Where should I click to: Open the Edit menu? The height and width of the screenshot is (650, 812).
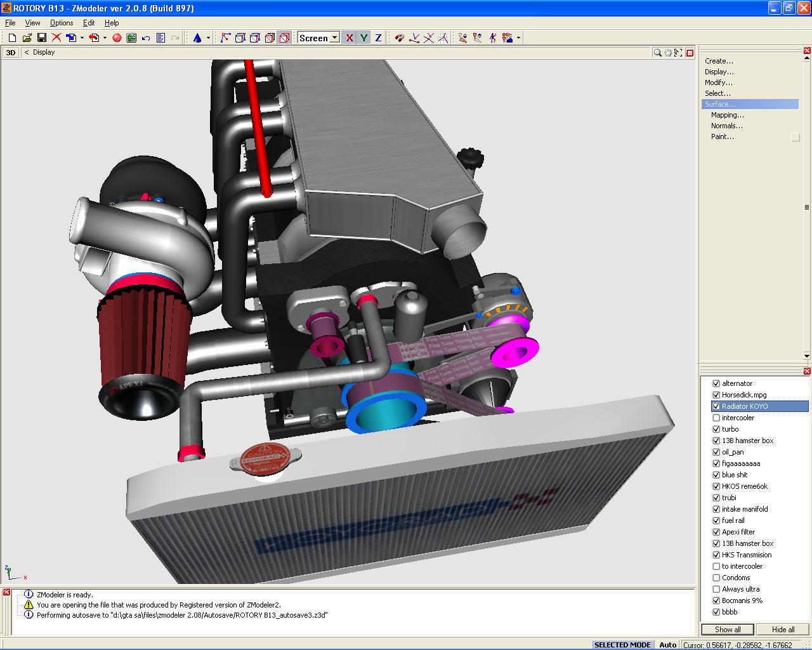[89, 23]
